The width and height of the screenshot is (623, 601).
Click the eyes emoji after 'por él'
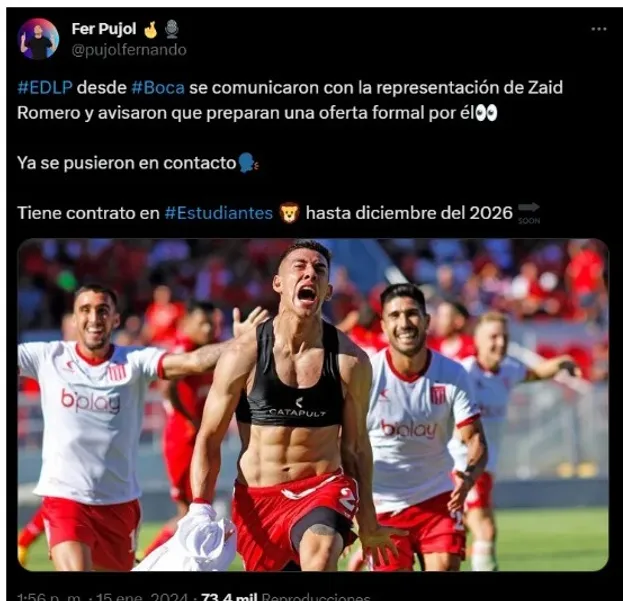486,113
